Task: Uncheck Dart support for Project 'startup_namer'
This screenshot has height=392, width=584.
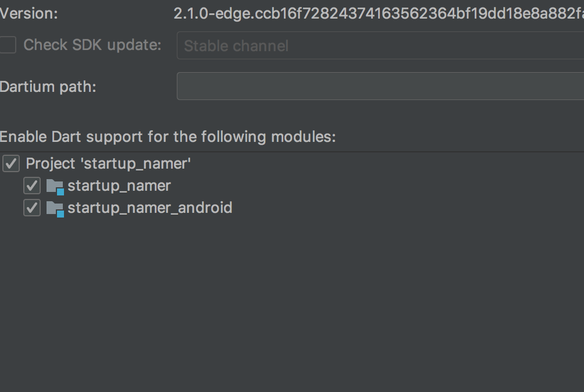Action: (x=10, y=163)
